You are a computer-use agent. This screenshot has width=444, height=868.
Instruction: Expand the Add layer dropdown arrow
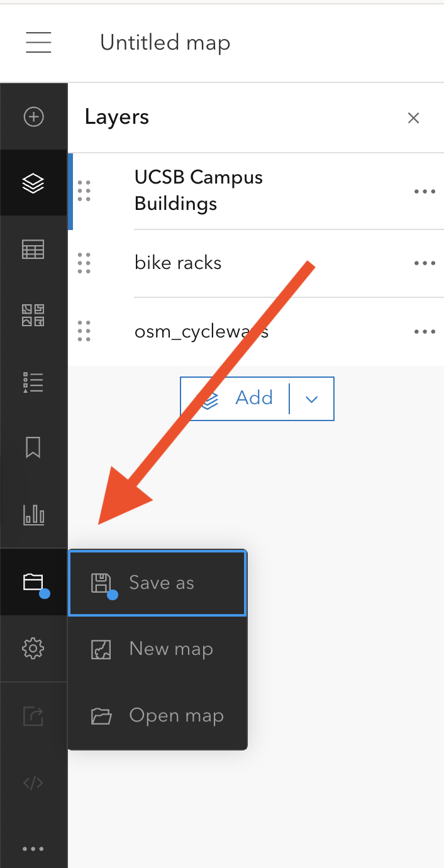pyautogui.click(x=312, y=398)
